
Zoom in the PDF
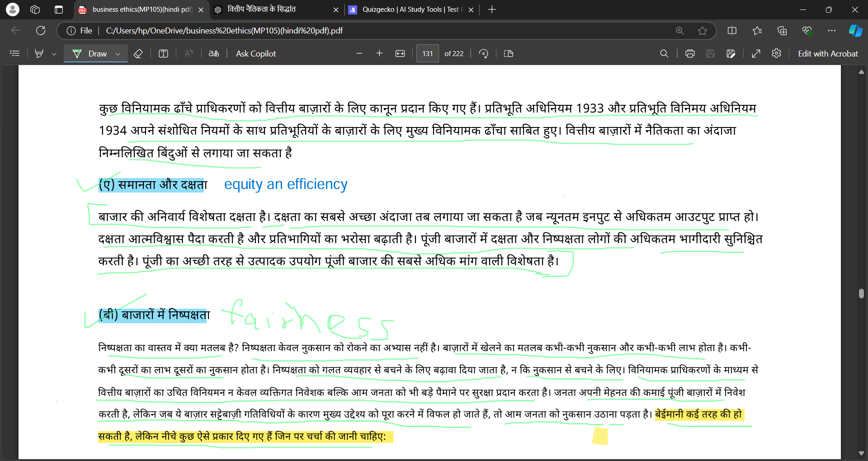(379, 53)
